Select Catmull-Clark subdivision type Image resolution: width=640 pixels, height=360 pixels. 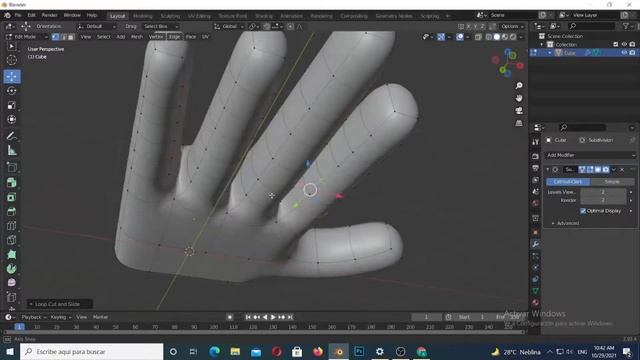tap(568, 182)
